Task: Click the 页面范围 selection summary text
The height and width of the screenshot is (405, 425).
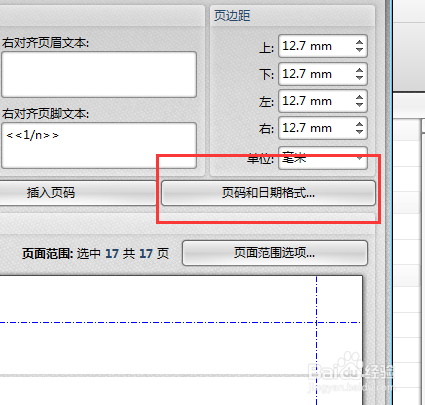Action: (95, 254)
